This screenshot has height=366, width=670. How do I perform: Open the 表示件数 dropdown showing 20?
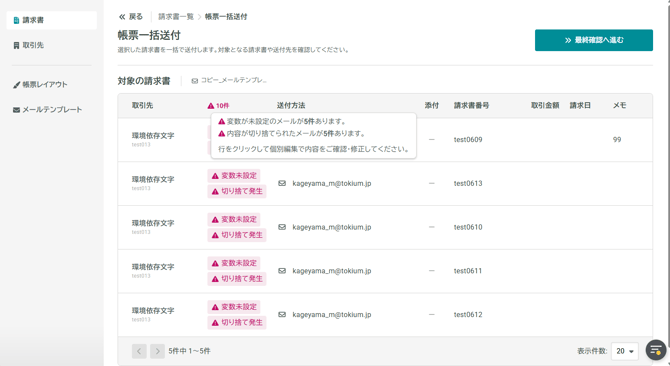pos(625,351)
